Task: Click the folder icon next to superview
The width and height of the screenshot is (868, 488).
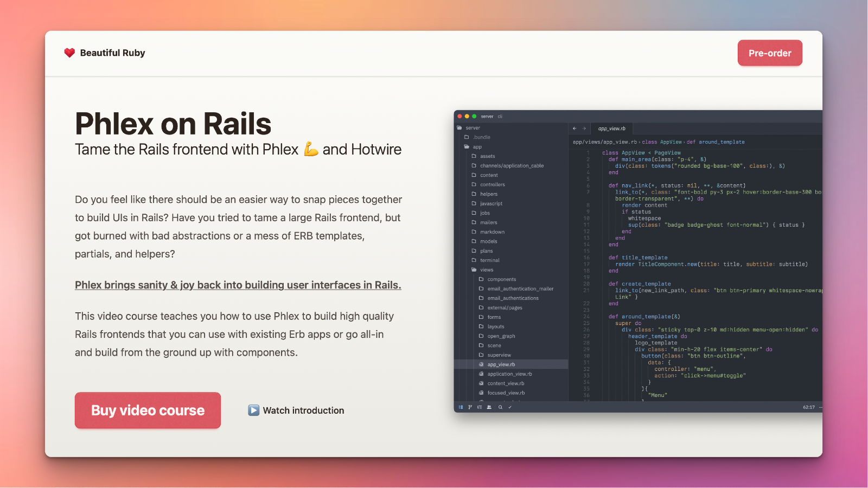Action: [x=481, y=355]
